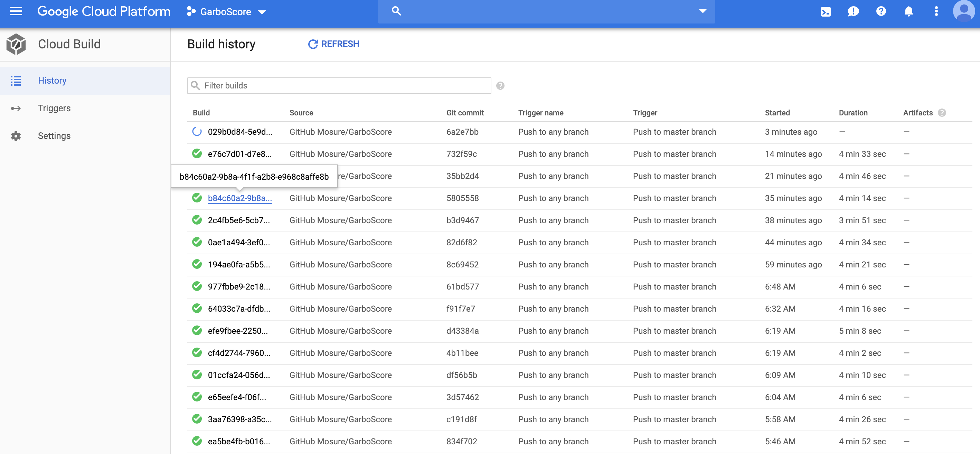
Task: Open the notifications bell
Action: pos(908,11)
